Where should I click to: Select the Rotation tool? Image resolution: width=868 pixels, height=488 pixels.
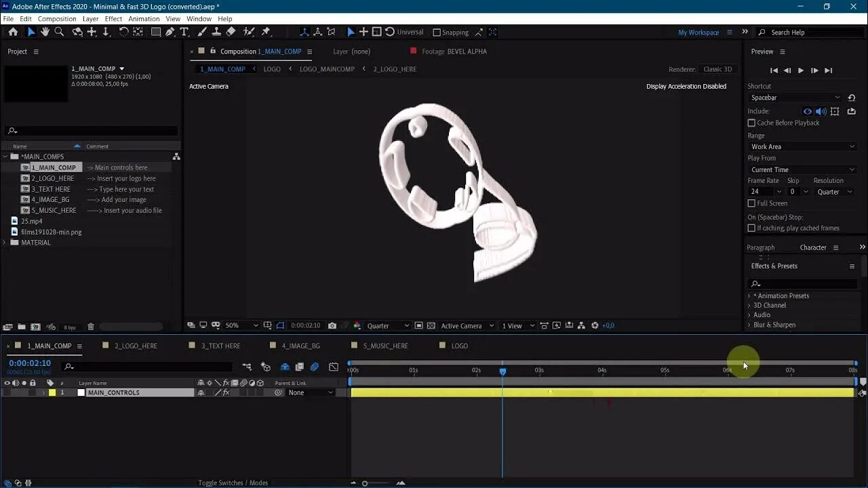(x=123, y=32)
